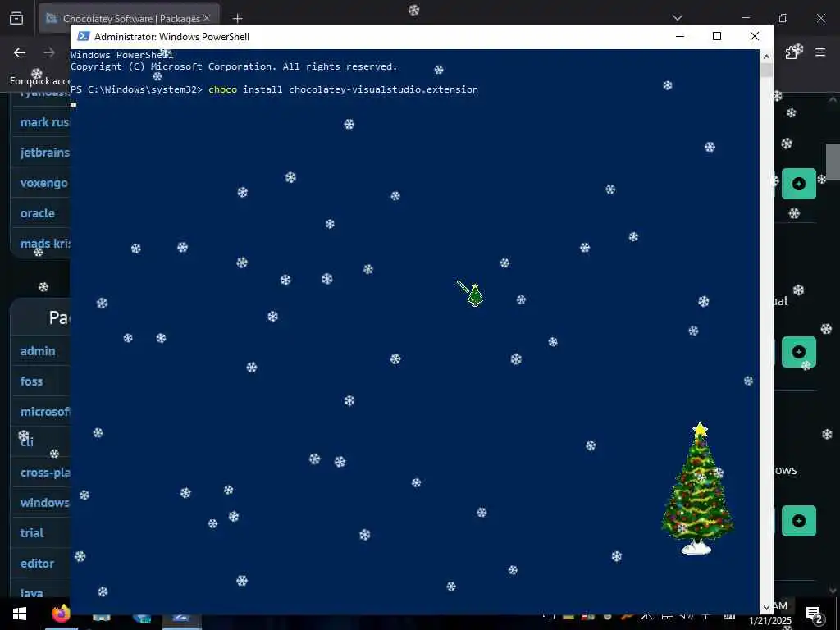Open the mads kris maintainer link
The image size is (840, 630).
click(x=45, y=243)
